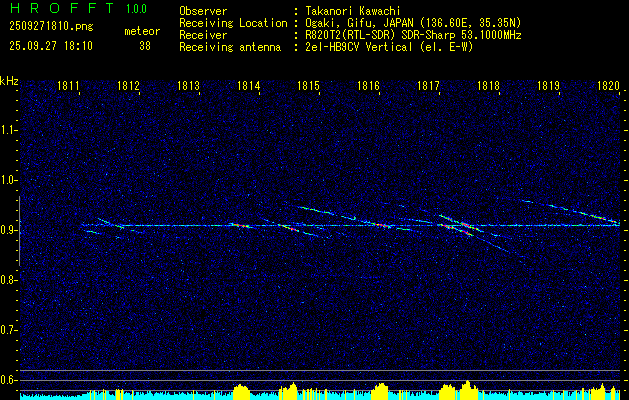
Task: Click the 0.9 kHz frequency tick label
Action: pos(8,230)
